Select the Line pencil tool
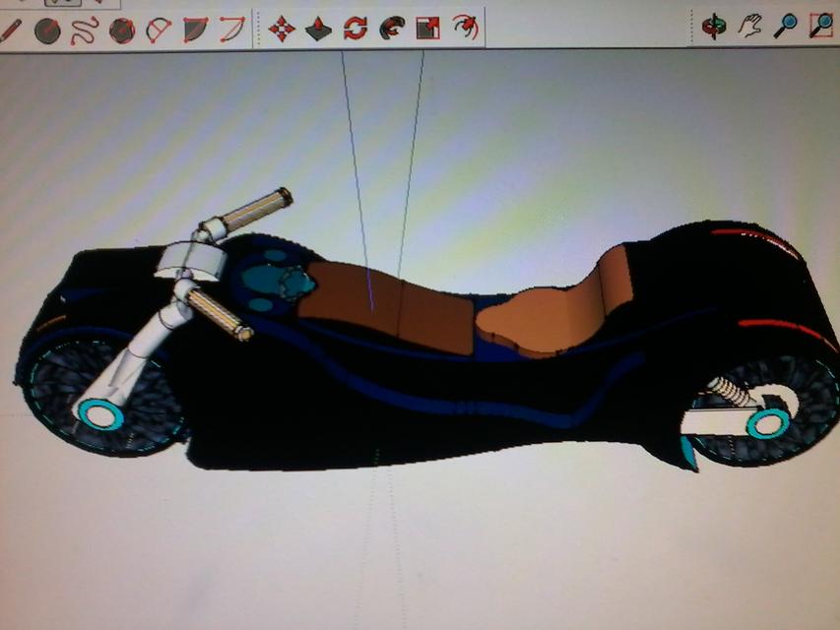 click(11, 29)
